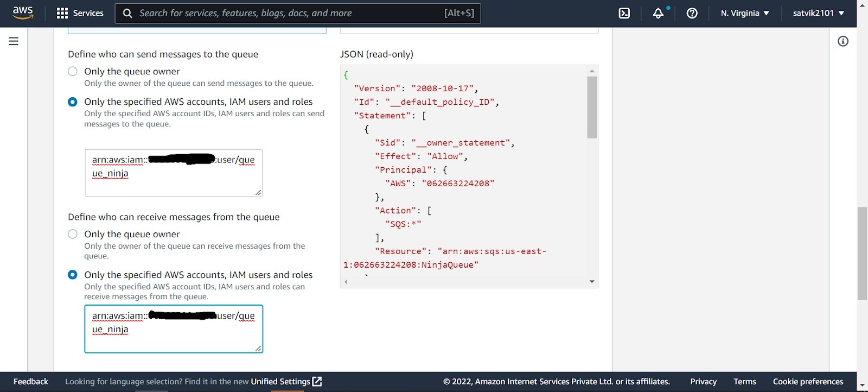Screen dimensions: 868x392
Task: Click the "Statement": [ JSON line
Action: pyautogui.click(x=390, y=116)
